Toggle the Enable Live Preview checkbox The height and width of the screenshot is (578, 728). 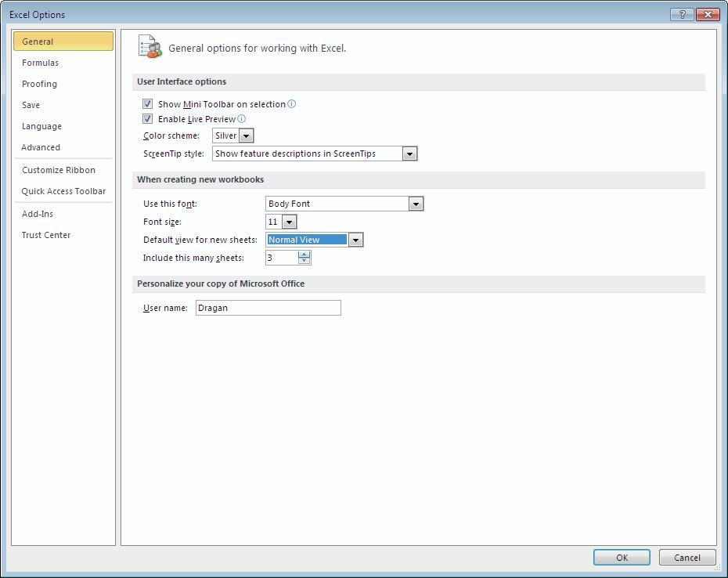coord(148,119)
